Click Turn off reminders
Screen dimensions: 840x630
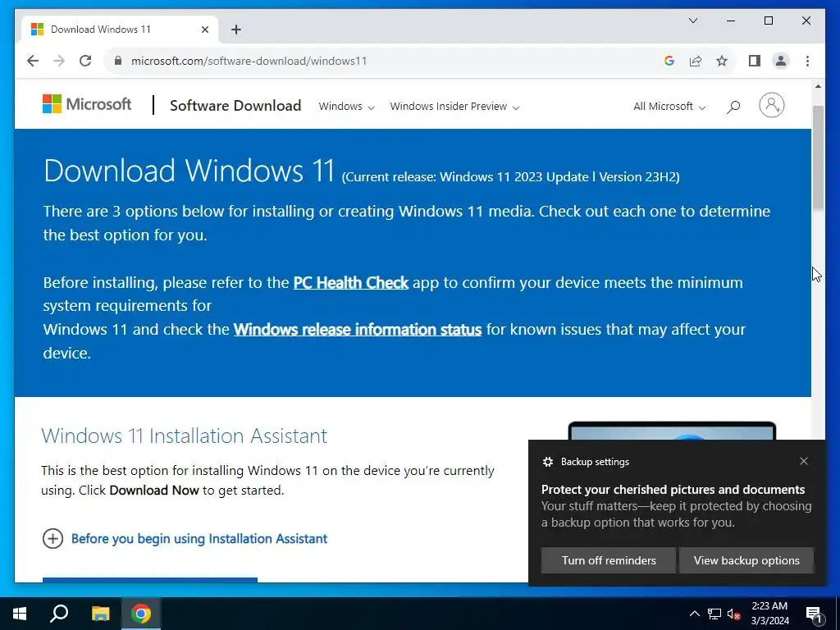click(x=609, y=560)
